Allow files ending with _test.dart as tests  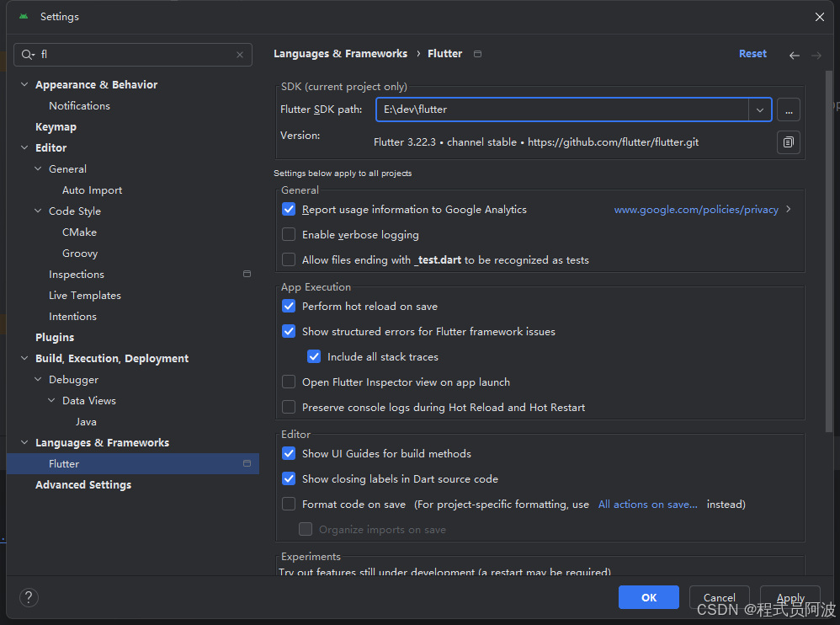tap(289, 259)
